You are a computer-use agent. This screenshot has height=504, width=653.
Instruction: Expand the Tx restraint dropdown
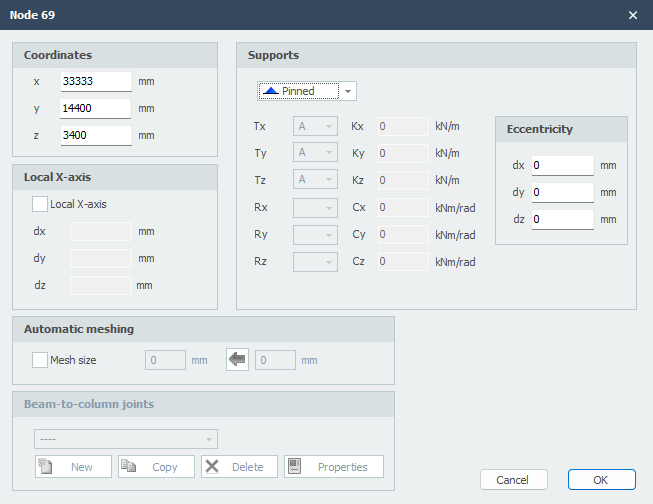314,127
